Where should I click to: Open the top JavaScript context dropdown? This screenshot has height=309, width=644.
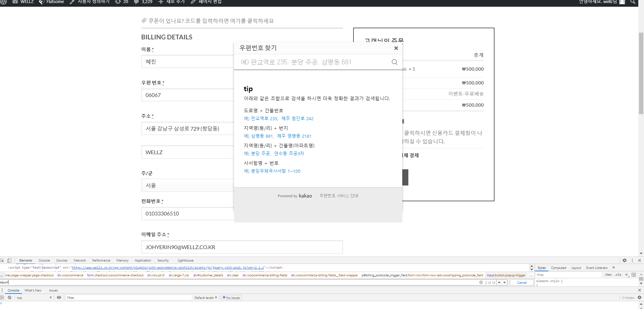coord(34,298)
